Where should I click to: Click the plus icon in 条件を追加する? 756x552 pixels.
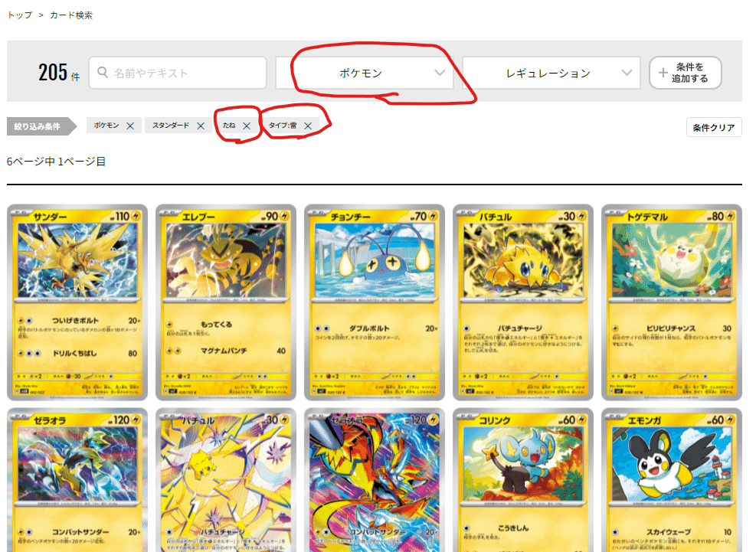click(x=663, y=73)
